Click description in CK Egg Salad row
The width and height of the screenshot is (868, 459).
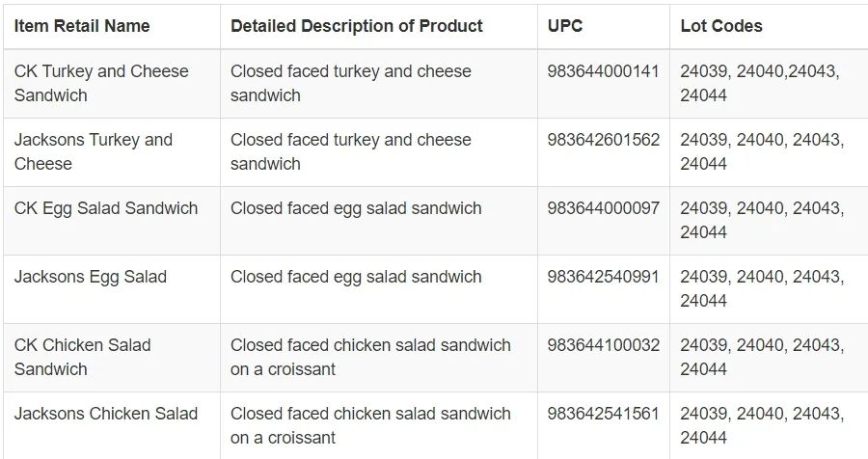point(356,208)
